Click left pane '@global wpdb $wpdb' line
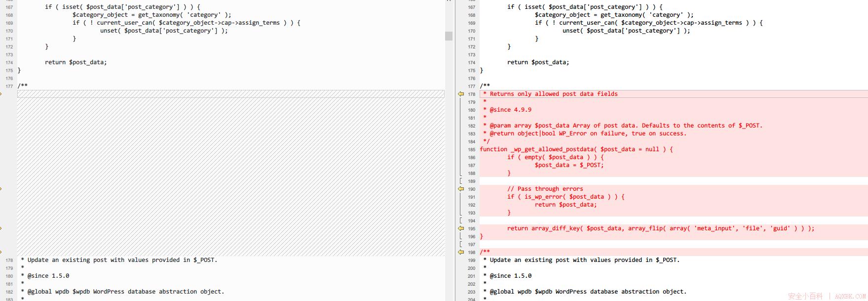 (122, 292)
